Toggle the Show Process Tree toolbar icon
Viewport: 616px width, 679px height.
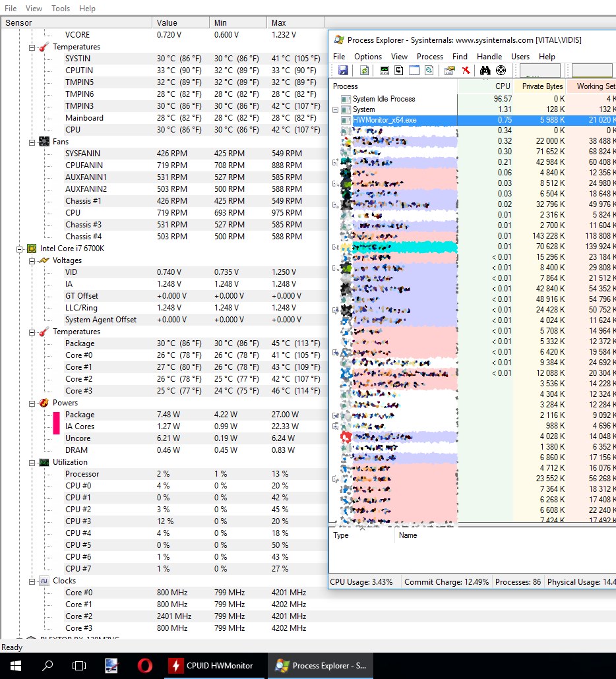click(x=399, y=70)
